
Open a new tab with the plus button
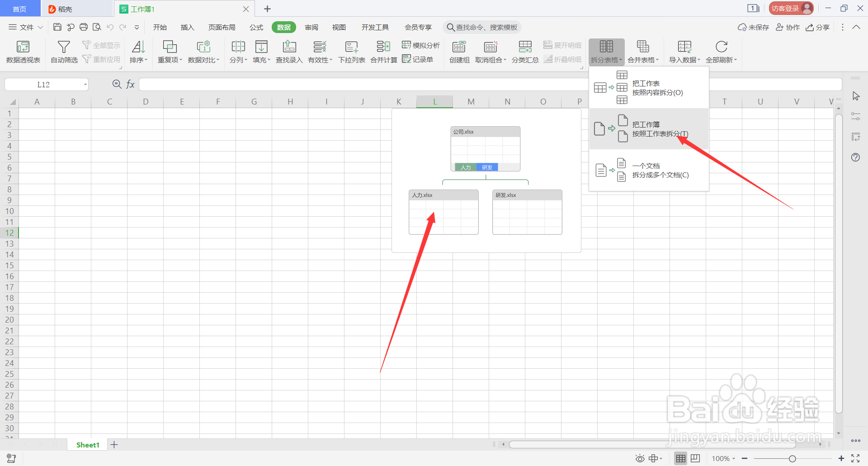tap(267, 9)
